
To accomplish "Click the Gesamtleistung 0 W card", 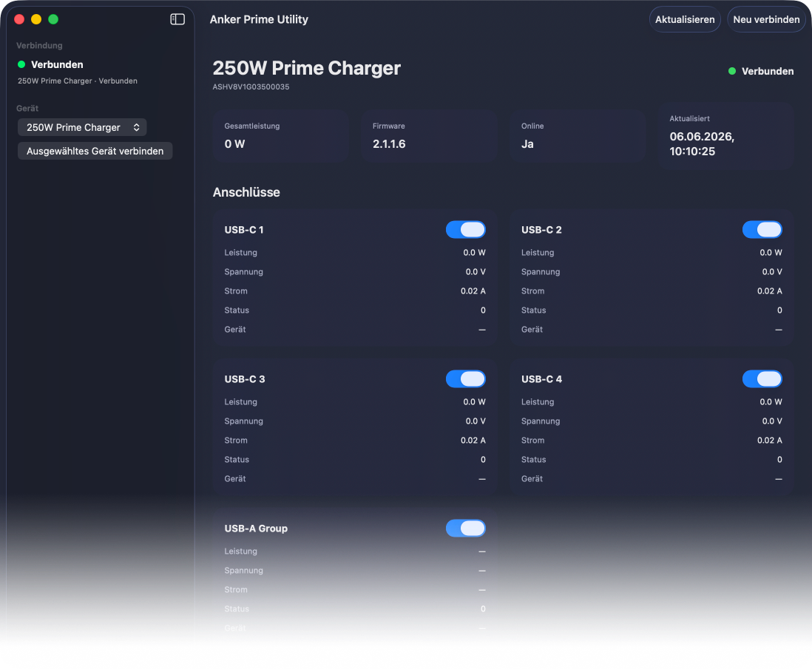I will tap(281, 136).
